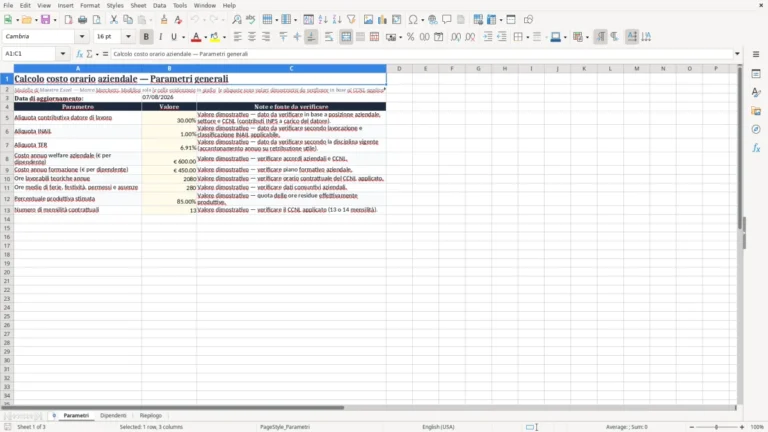This screenshot has width=768, height=432.
Task: Select the cell with value 85.00%
Action: [x=169, y=199]
